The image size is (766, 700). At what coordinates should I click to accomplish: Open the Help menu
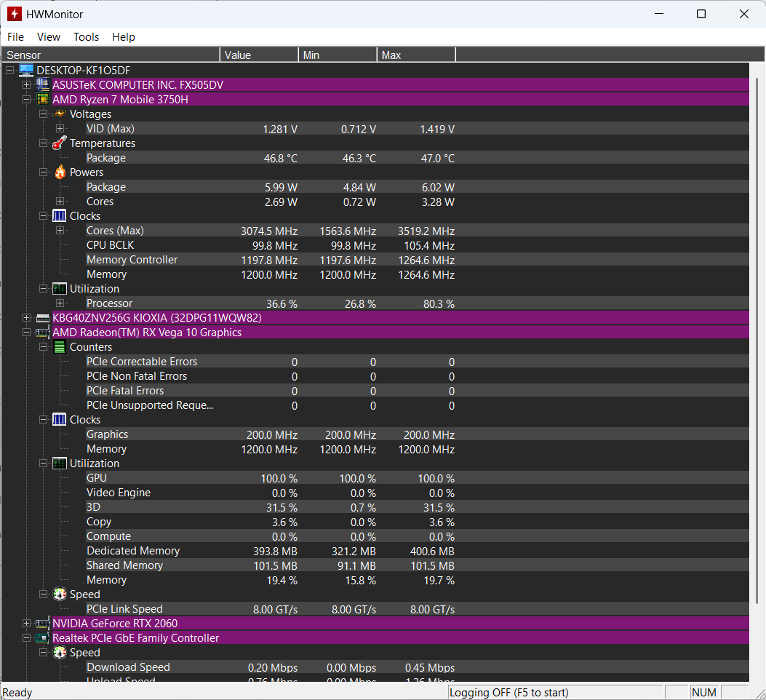pyautogui.click(x=123, y=37)
